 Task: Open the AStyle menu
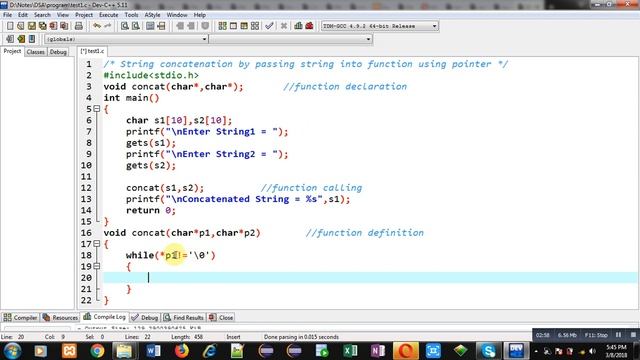point(152,15)
